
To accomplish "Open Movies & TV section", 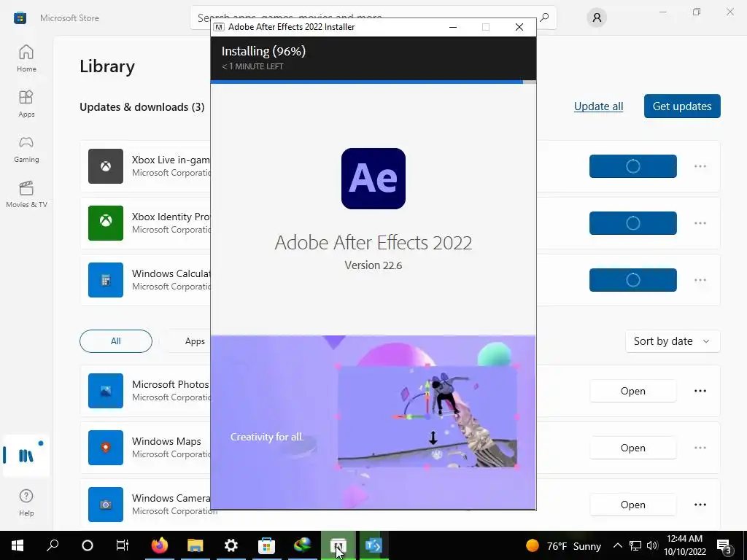I will [26, 194].
